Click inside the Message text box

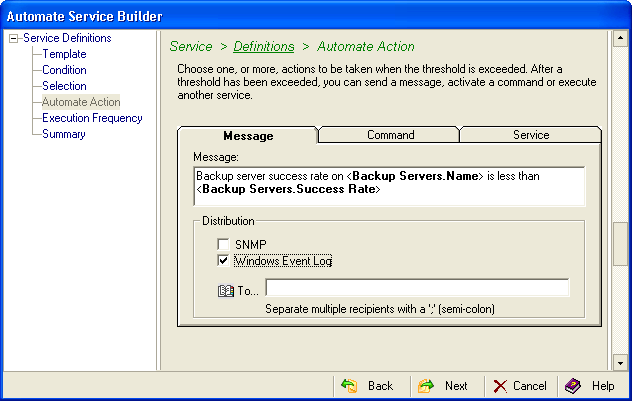click(389, 186)
